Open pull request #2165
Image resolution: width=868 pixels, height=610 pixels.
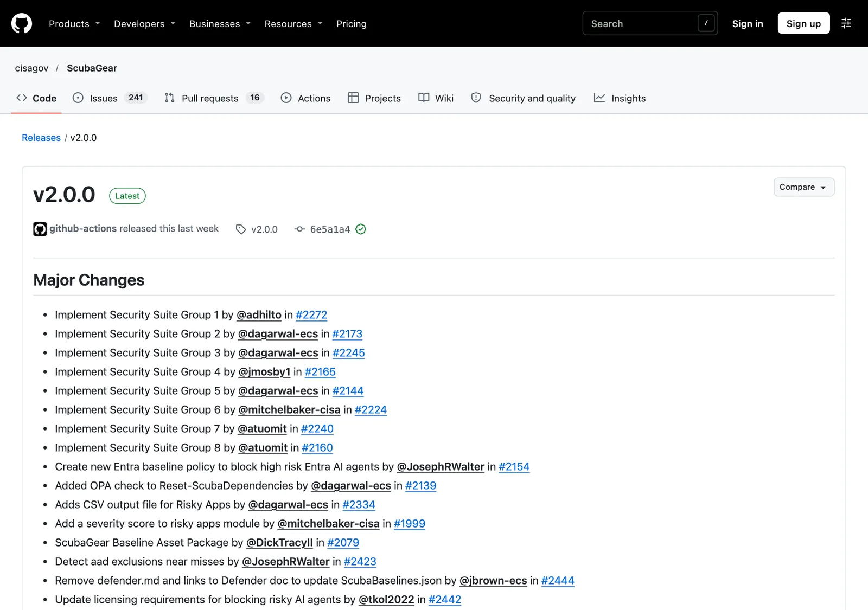pyautogui.click(x=320, y=372)
